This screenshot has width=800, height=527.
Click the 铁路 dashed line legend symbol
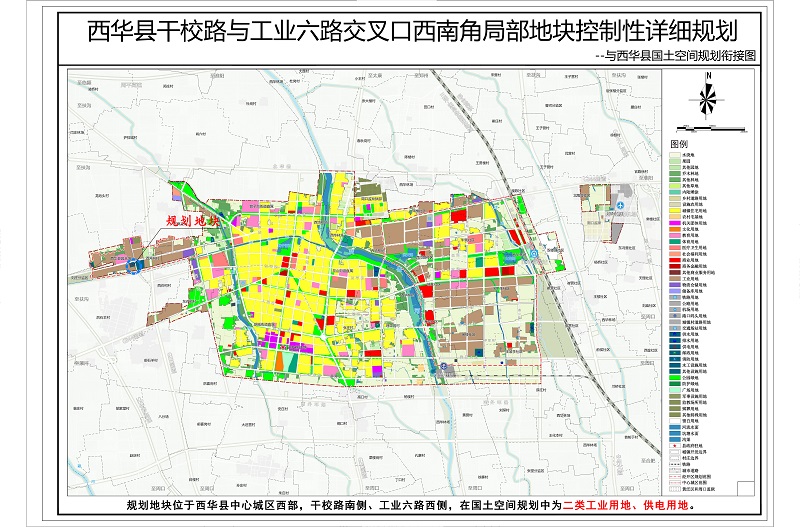[x=673, y=462]
